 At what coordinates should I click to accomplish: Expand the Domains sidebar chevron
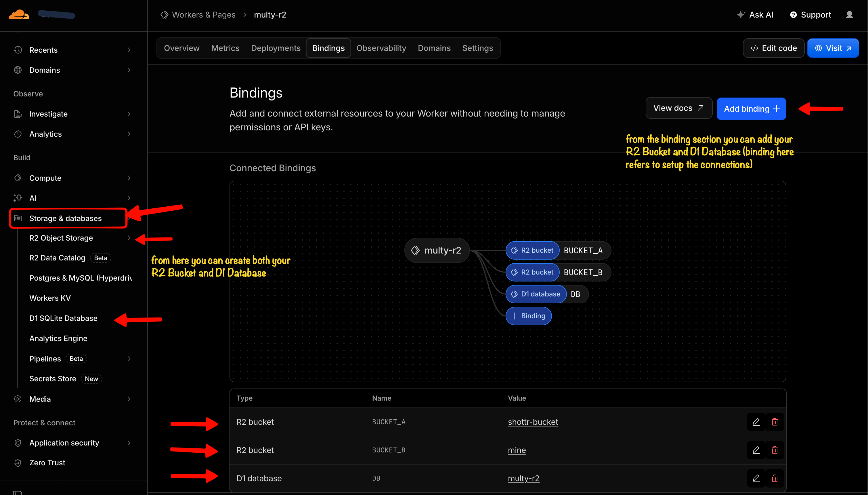coord(129,70)
